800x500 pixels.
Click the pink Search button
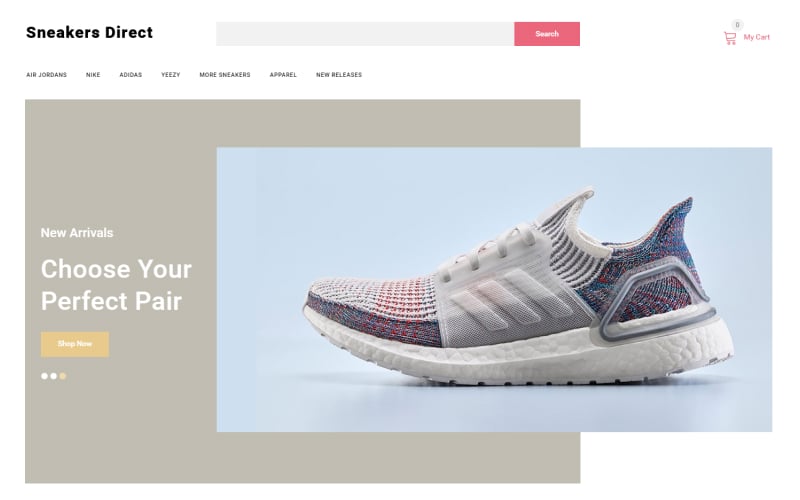[x=547, y=34]
